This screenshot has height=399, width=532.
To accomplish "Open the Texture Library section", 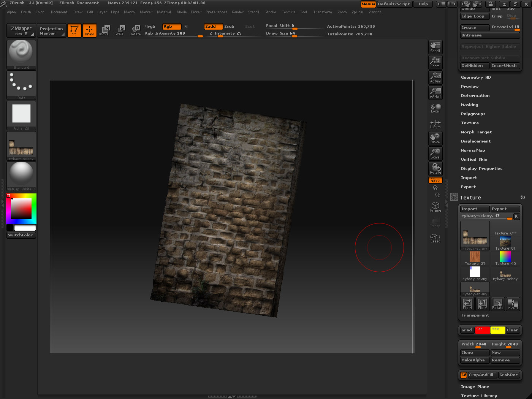I will 479,396.
